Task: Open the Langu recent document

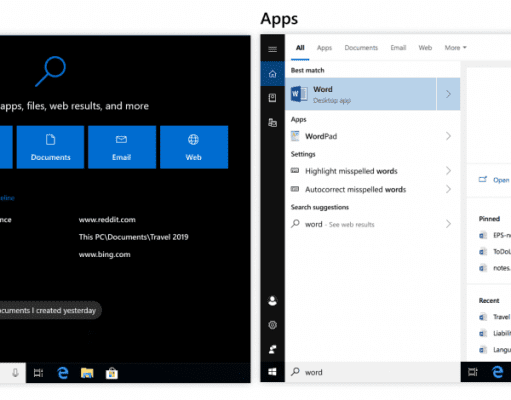Action: 495,349
